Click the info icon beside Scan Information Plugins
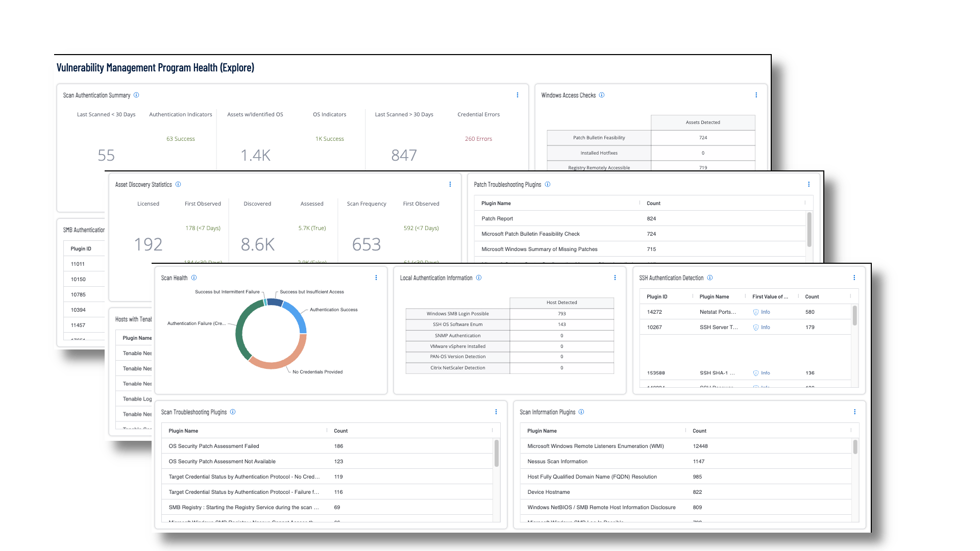The width and height of the screenshot is (980, 551). [x=581, y=412]
